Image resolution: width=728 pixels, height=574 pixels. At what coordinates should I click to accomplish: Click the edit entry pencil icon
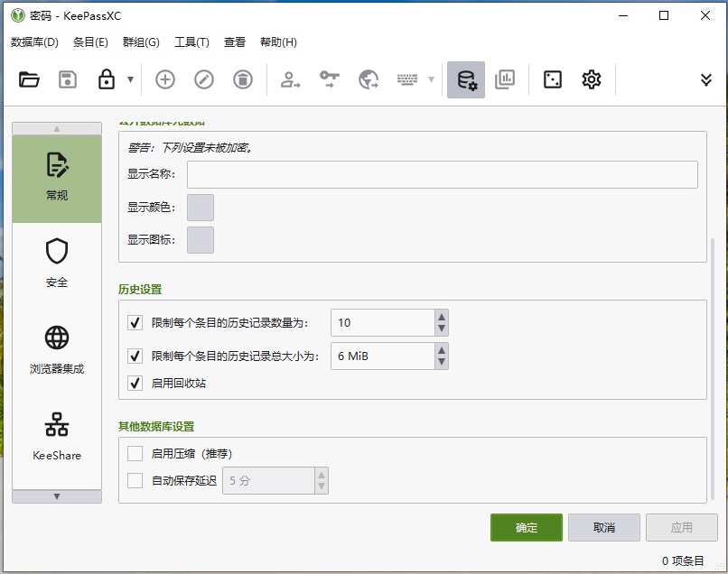(204, 79)
